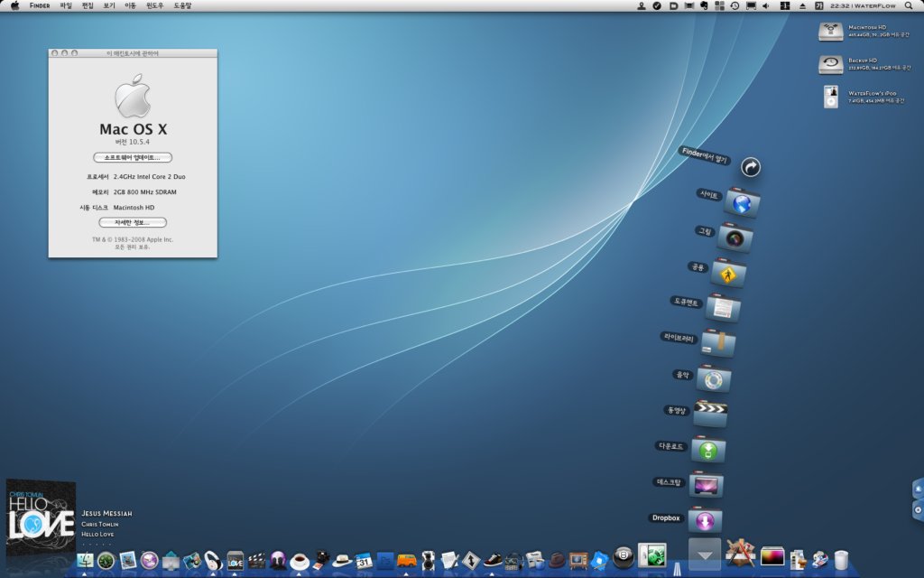Click the Jesus Messiah song title
924x578 pixels.
106,514
